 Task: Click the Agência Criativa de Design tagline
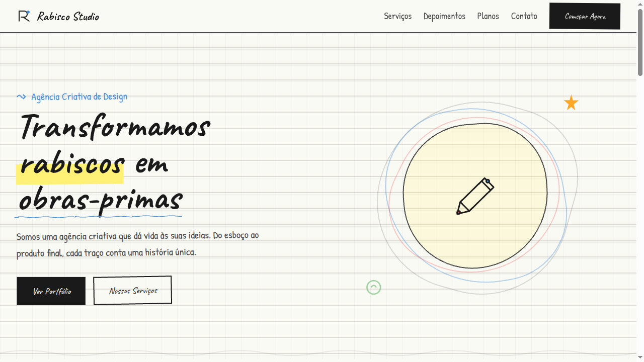(79, 97)
